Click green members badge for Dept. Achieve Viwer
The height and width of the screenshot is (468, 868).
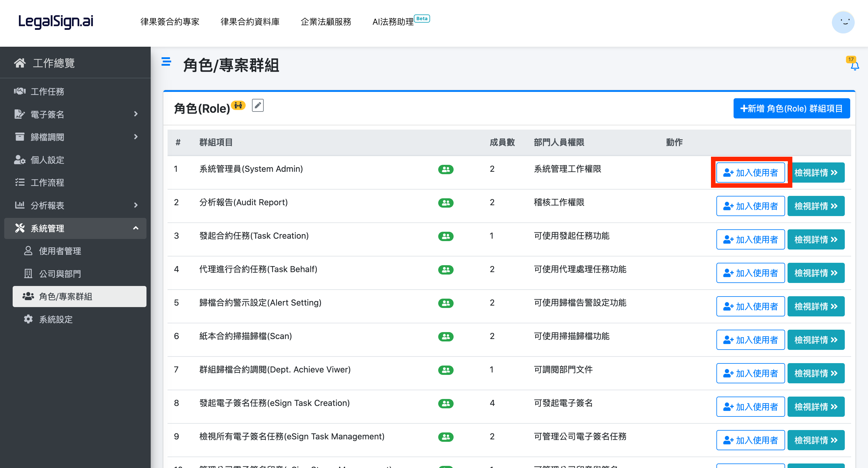pos(446,370)
